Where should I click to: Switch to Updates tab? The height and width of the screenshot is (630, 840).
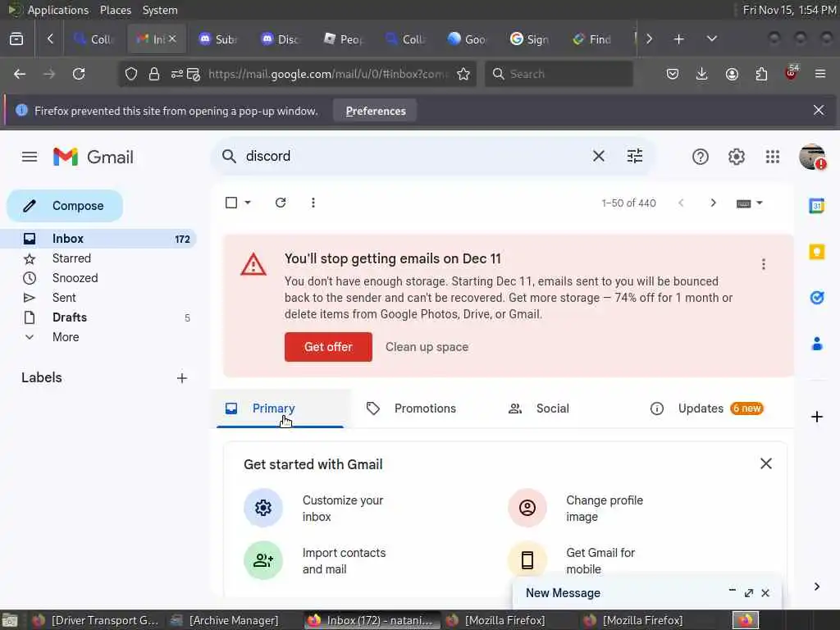[x=706, y=409]
